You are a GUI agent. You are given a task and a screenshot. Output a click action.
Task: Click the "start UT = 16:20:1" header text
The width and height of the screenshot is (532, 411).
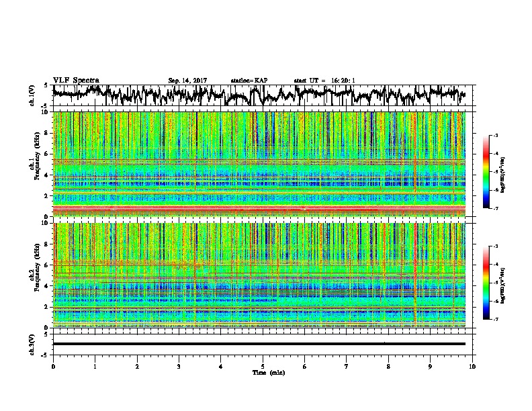324,81
